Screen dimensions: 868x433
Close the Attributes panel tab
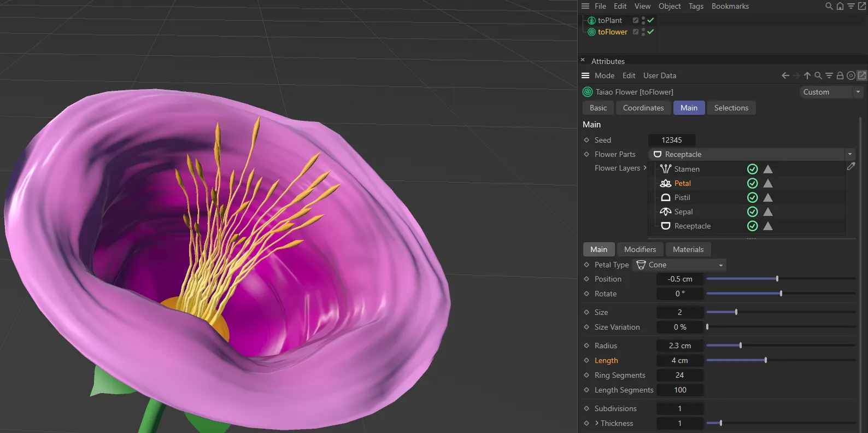tap(583, 60)
